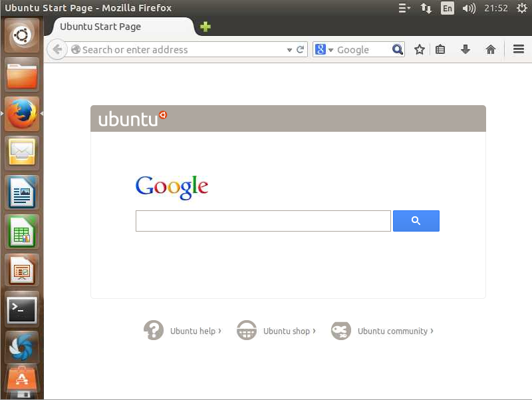The width and height of the screenshot is (532, 400).
Task: Open the search engine selector dropdown
Action: pos(331,50)
